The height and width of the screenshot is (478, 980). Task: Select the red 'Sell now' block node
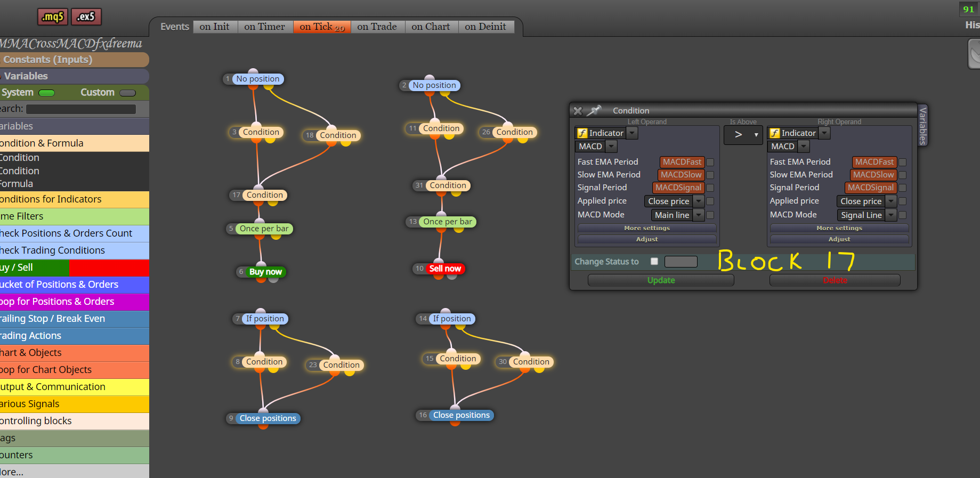pos(445,269)
